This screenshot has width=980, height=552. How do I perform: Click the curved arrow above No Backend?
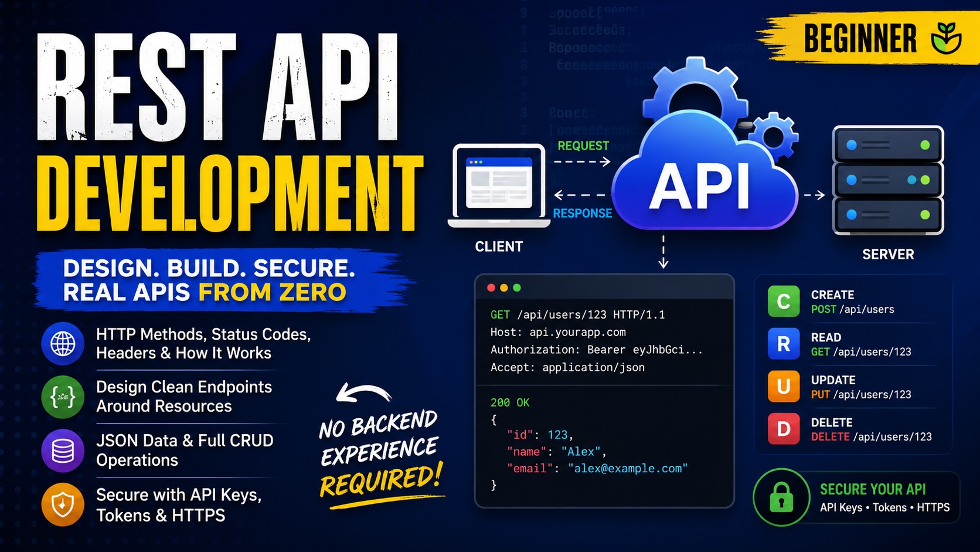point(363,393)
